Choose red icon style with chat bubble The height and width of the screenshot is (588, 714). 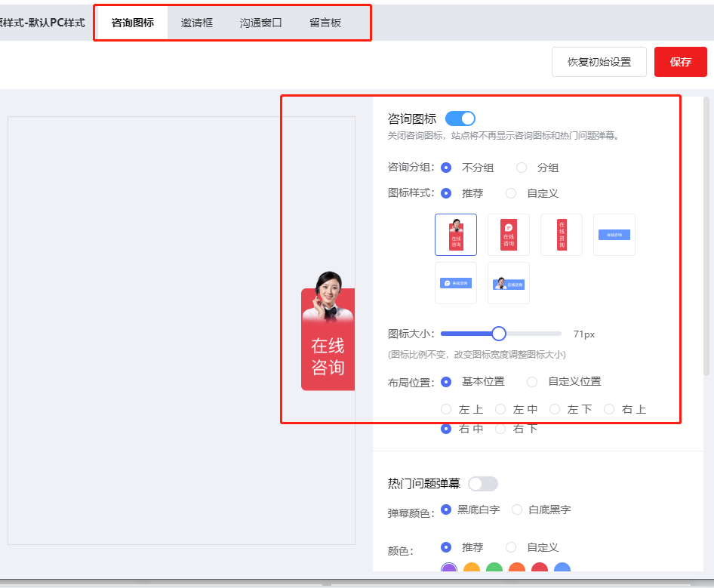coord(509,235)
